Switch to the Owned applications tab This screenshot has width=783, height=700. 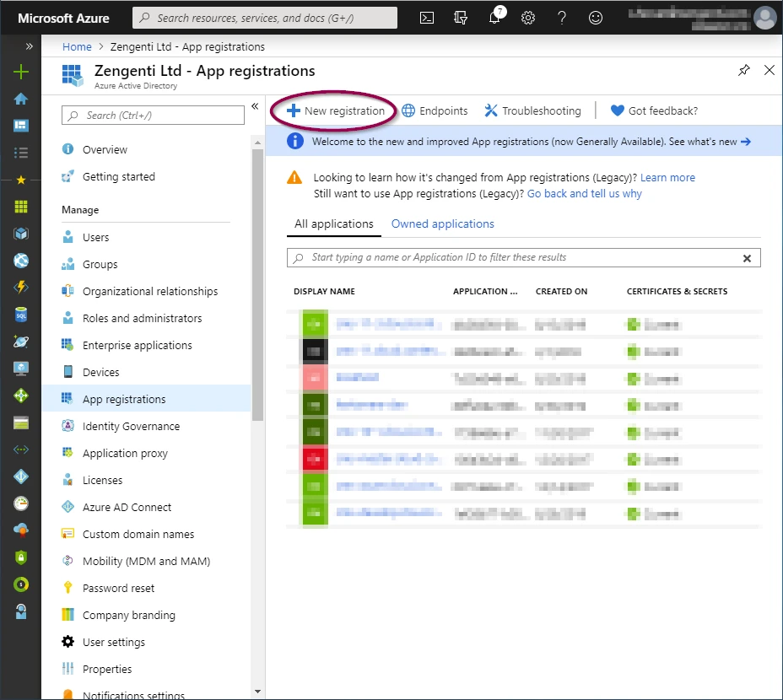pos(442,223)
